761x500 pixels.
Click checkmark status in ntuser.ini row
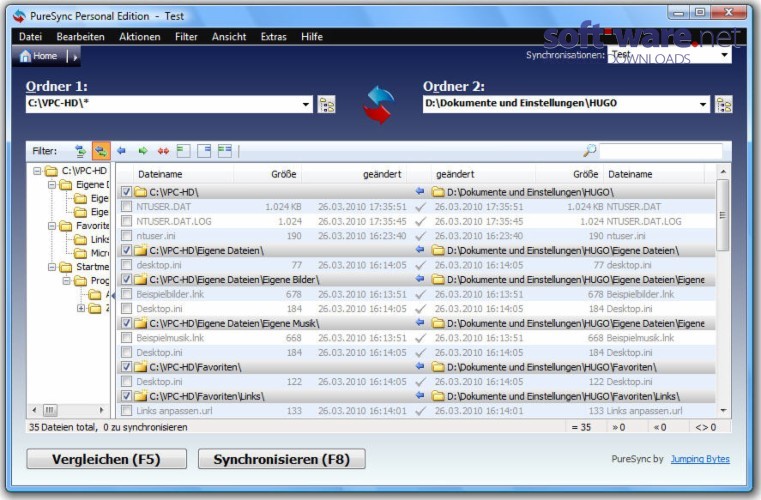tap(420, 236)
